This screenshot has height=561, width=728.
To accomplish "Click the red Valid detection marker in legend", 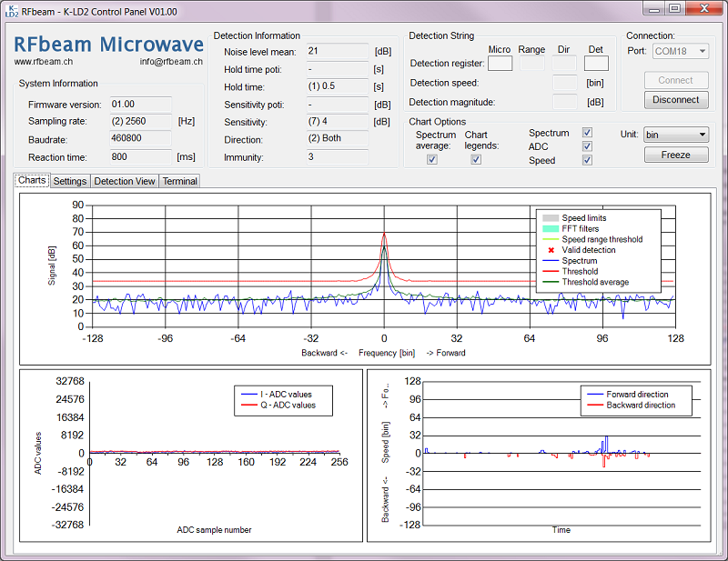I will 550,250.
